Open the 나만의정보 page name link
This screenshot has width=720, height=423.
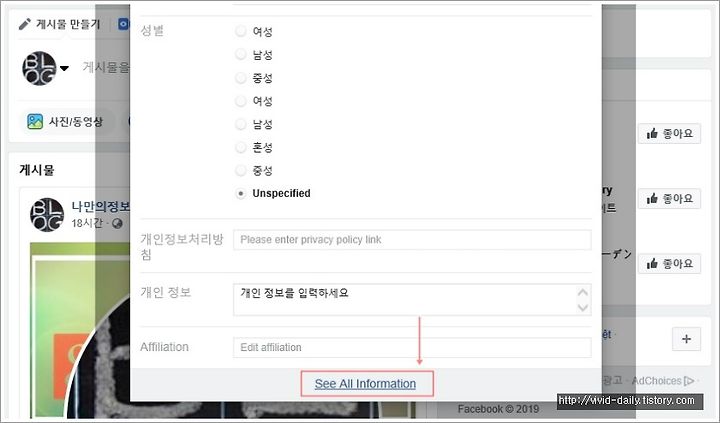101,207
